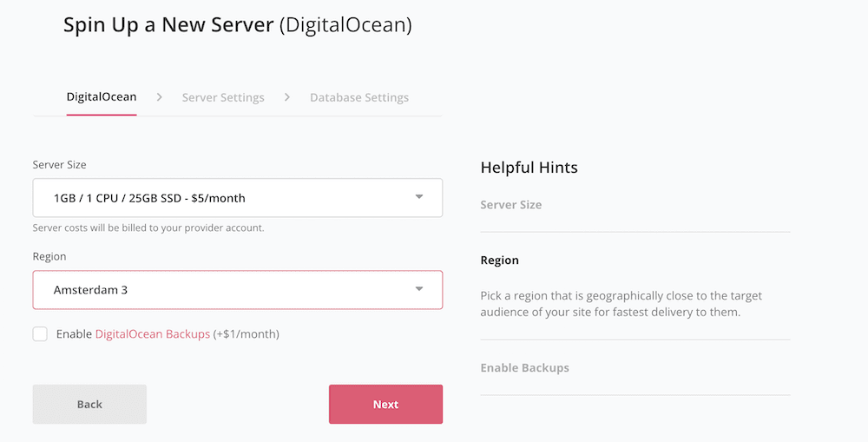Select the DigitalOcean step tab
The width and height of the screenshot is (868, 442).
point(102,97)
